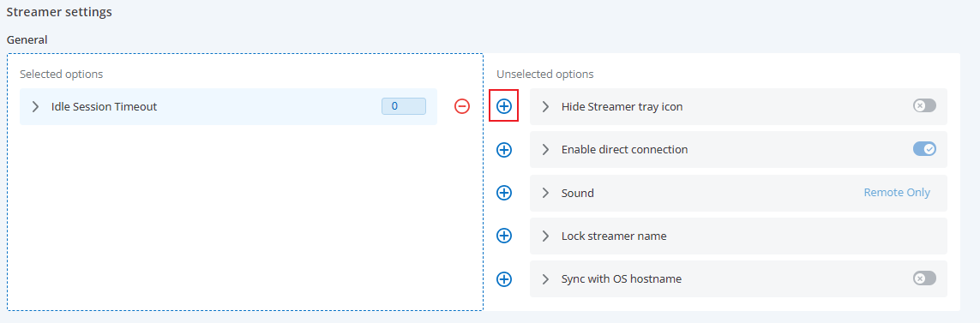Disable the Enable direct connection switch
This screenshot has height=323, width=980.
pos(924,149)
